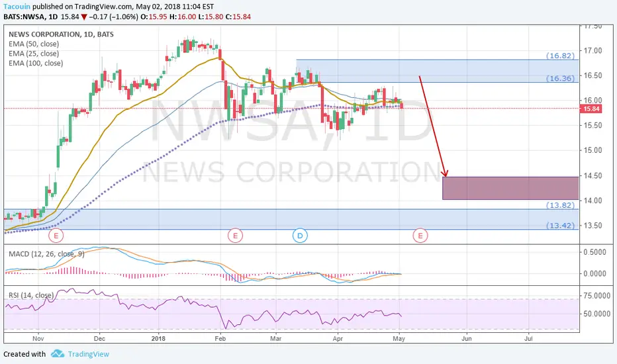Select the EMA (25, close) legend

(x=34, y=54)
